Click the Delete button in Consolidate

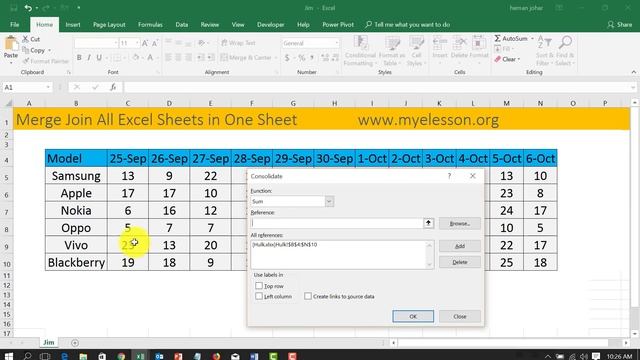pos(460,262)
